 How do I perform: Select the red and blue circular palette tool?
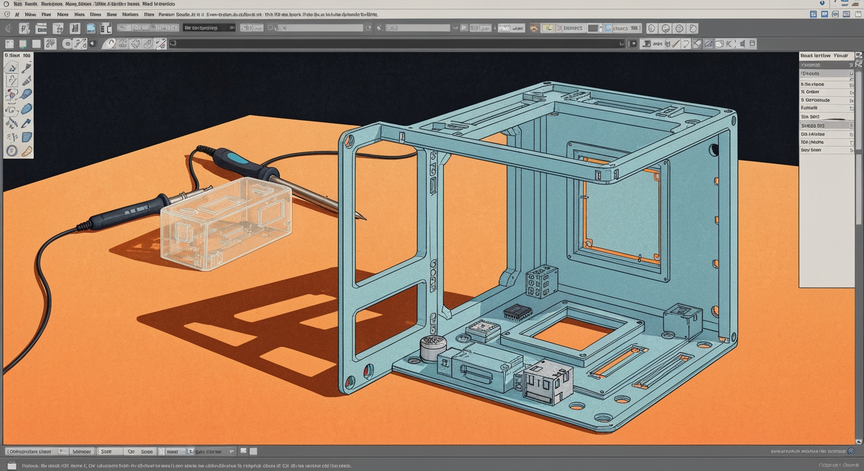tap(12, 95)
